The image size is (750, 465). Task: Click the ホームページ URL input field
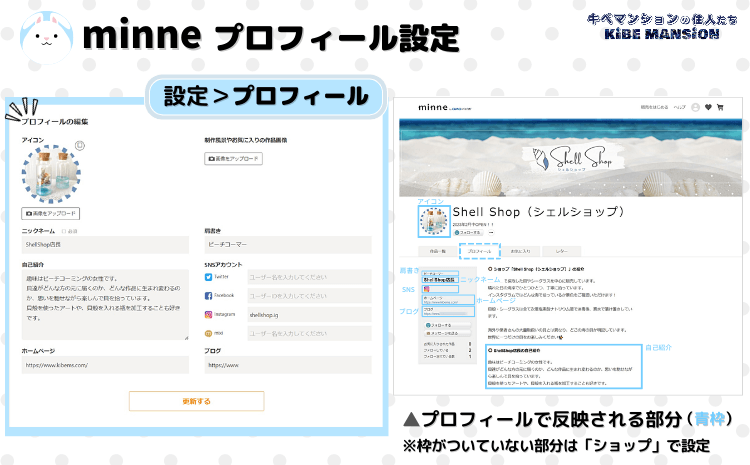click(105, 365)
